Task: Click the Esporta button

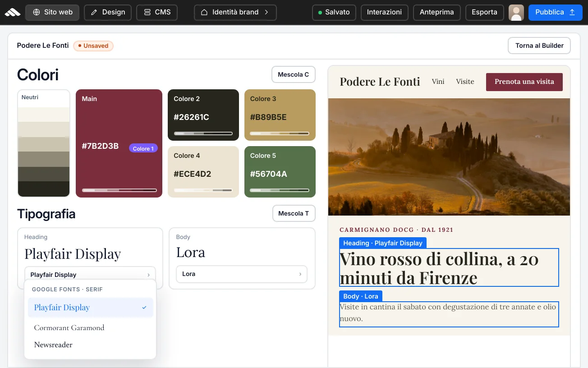Action: (484, 12)
